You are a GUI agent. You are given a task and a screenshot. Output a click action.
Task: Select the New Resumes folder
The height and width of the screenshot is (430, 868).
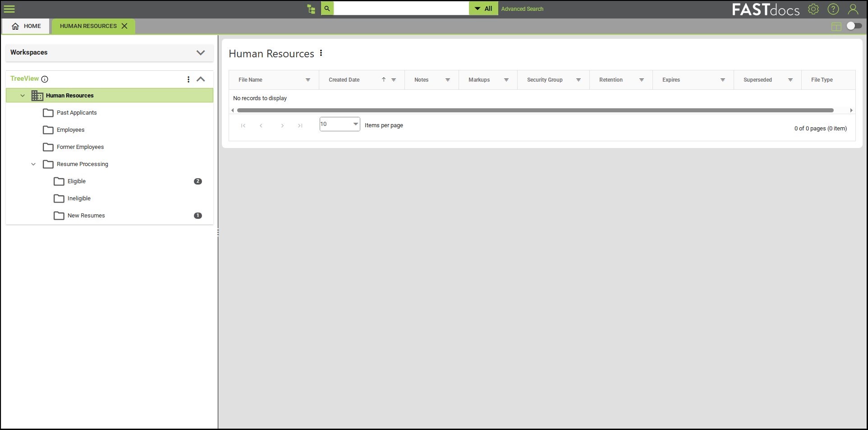point(86,215)
